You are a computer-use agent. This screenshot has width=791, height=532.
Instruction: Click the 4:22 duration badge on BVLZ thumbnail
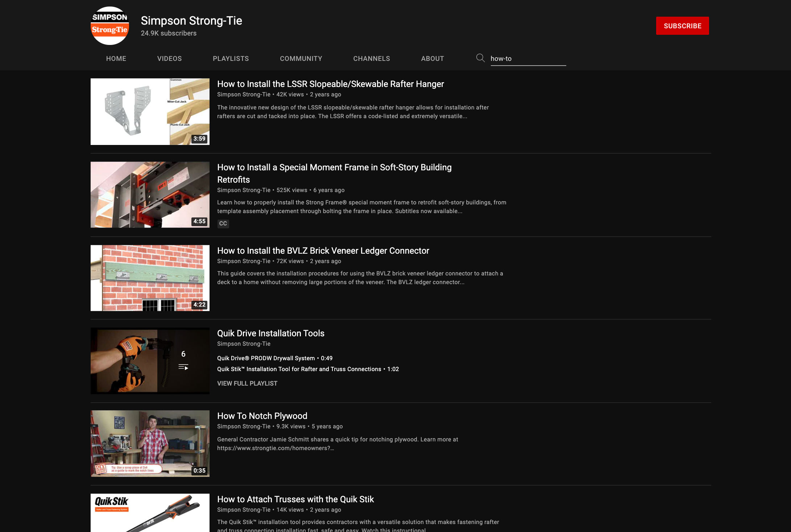tap(199, 305)
